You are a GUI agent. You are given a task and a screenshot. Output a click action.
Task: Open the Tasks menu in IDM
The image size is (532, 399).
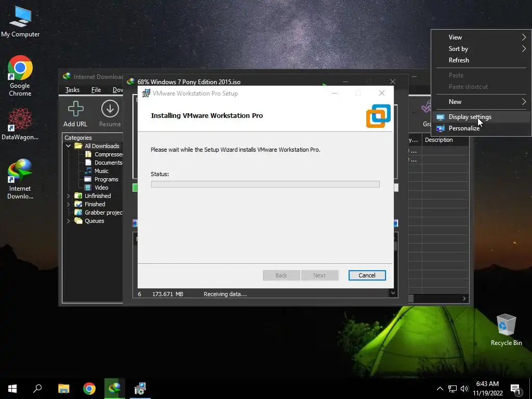(72, 89)
